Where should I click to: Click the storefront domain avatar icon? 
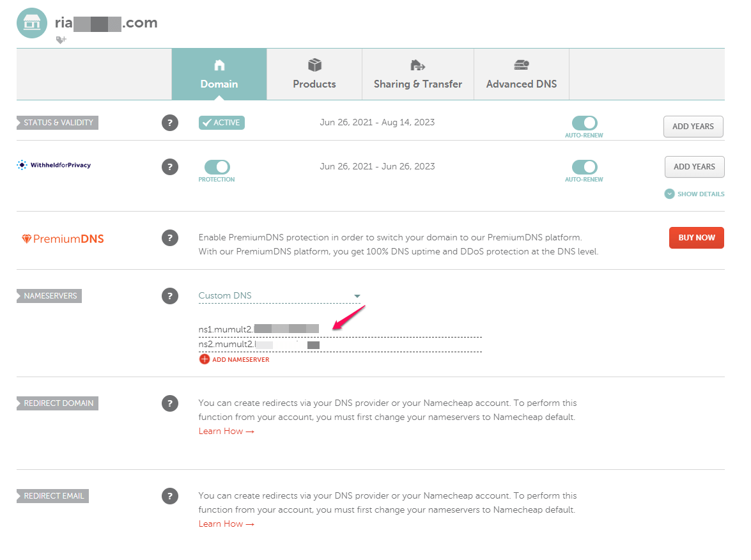tap(31, 22)
